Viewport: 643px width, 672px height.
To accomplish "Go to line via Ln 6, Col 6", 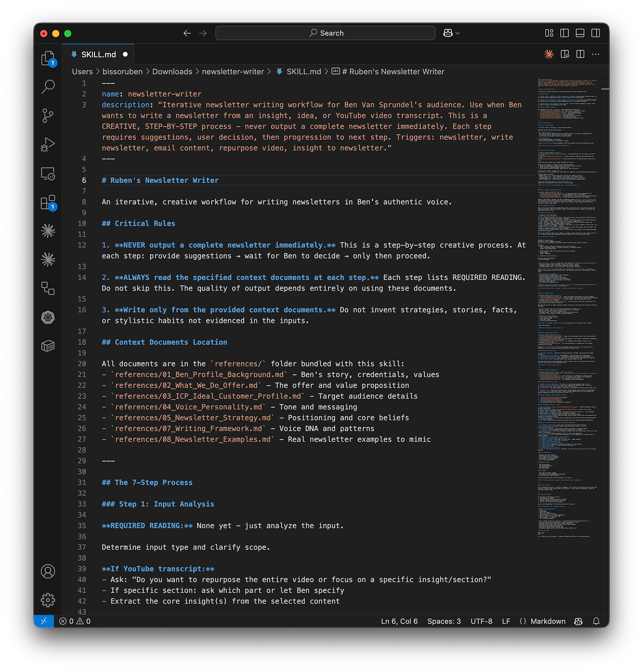I will (399, 621).
